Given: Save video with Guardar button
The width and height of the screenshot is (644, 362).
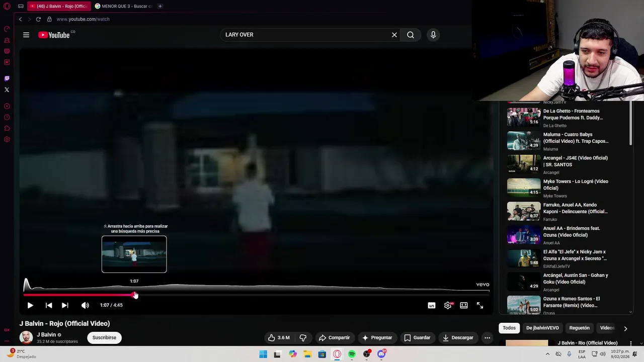Looking at the screenshot, I should click(417, 338).
